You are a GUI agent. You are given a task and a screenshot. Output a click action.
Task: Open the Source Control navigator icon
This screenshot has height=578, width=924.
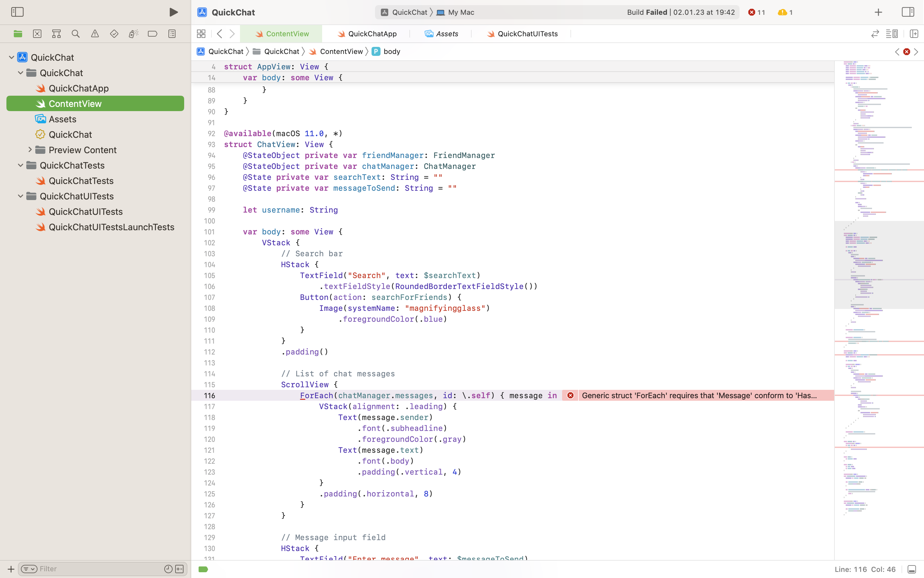tap(37, 34)
